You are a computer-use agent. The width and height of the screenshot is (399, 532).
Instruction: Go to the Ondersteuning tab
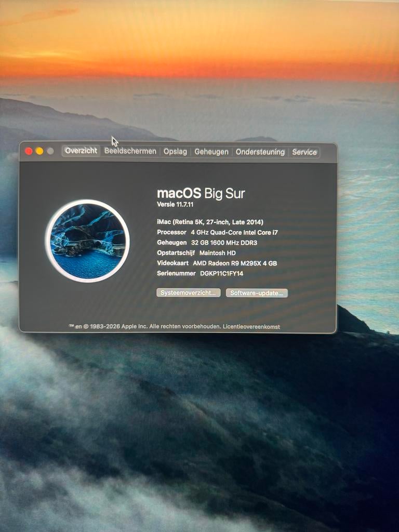[x=260, y=152]
